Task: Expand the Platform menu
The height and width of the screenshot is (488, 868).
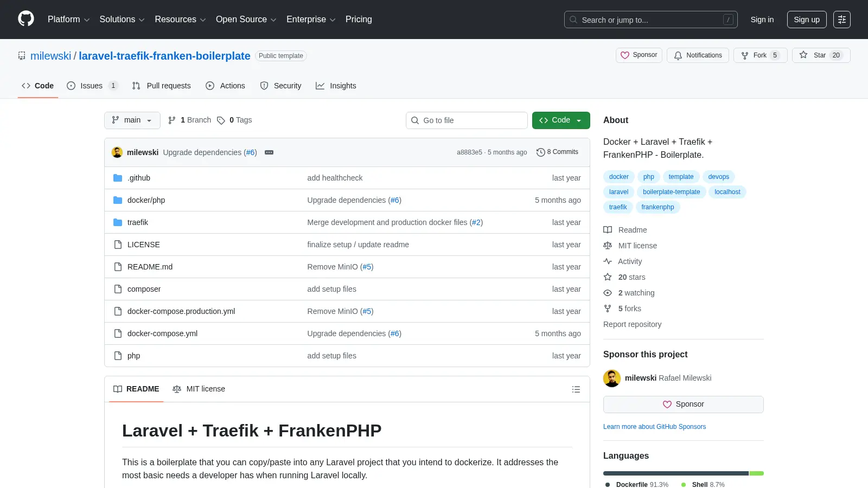Action: click(68, 20)
